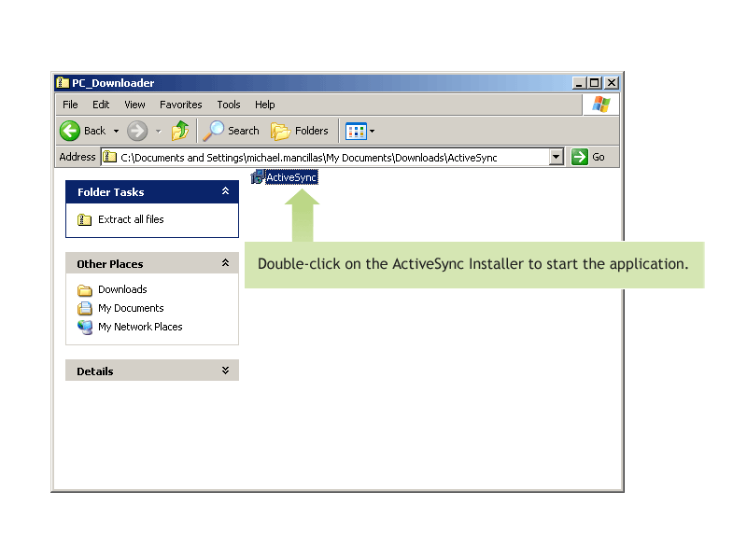Click the green Go button
Image resolution: width=747 pixels, height=560 pixels.
pos(588,157)
